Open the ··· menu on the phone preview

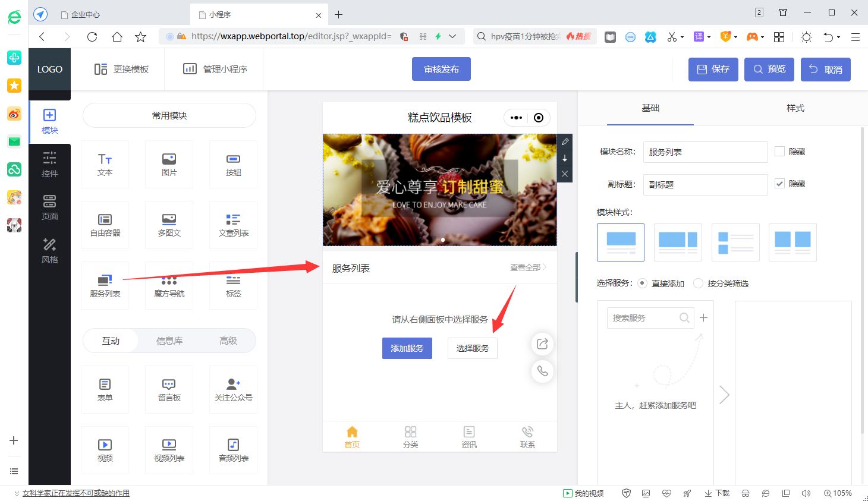coord(515,117)
